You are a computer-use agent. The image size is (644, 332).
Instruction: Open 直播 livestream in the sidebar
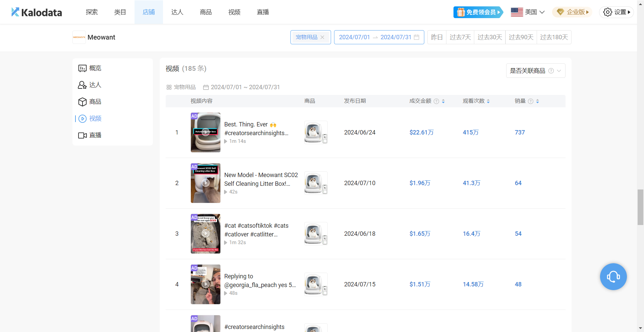pos(90,135)
